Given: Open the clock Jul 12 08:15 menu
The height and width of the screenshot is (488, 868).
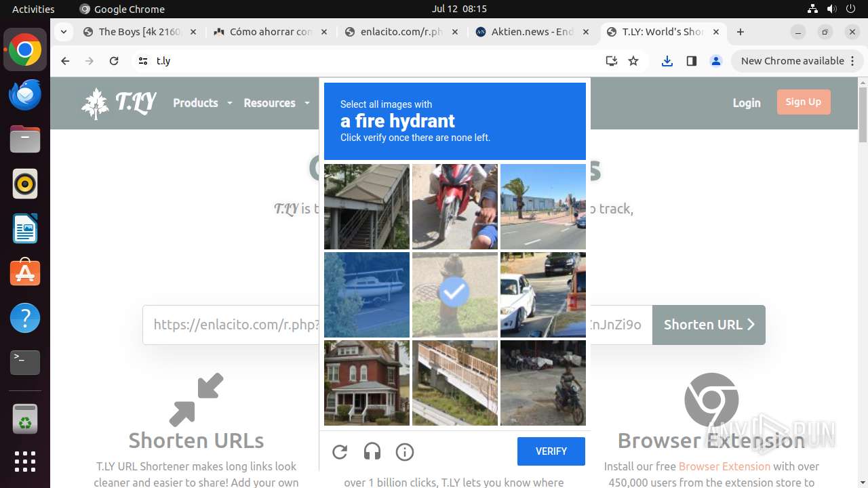Looking at the screenshot, I should point(459,9).
